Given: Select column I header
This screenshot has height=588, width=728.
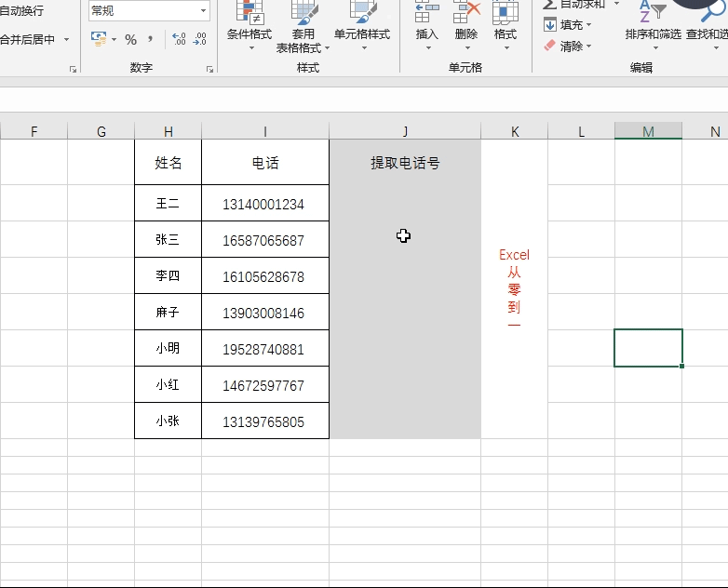Looking at the screenshot, I should (x=265, y=131).
